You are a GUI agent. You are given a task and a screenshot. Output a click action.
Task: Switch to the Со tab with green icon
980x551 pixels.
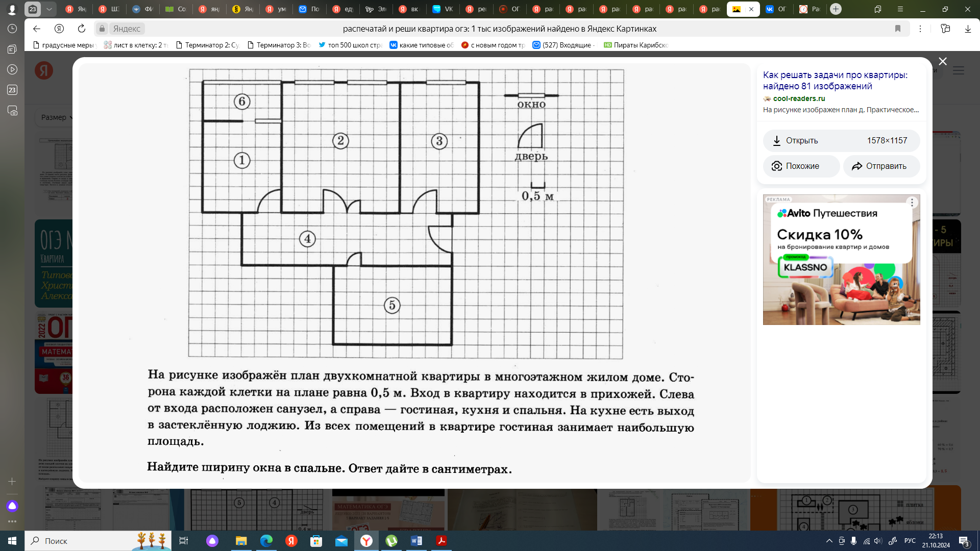tap(176, 9)
